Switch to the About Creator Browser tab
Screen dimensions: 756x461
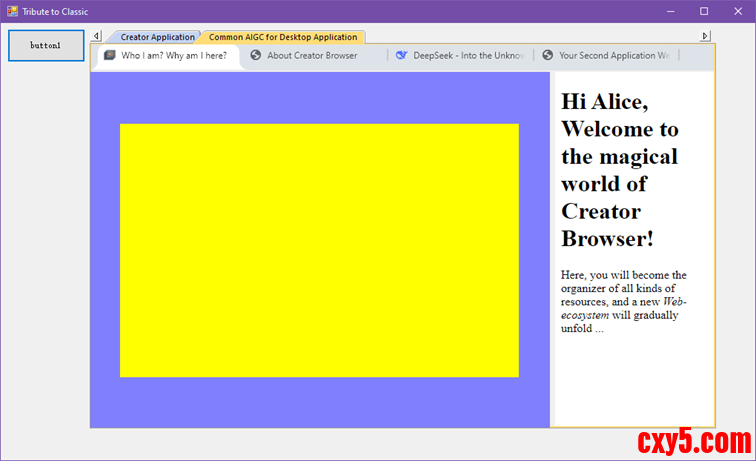pos(312,56)
